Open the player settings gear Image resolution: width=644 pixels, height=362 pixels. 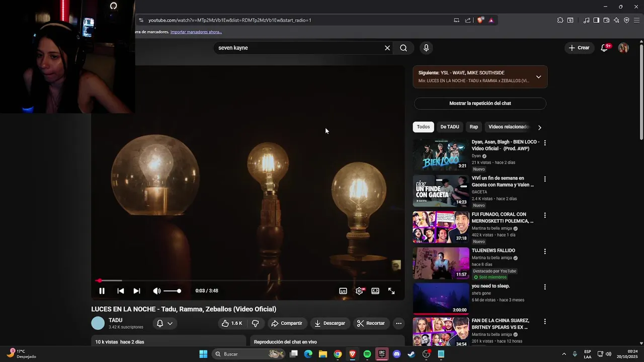click(x=359, y=291)
